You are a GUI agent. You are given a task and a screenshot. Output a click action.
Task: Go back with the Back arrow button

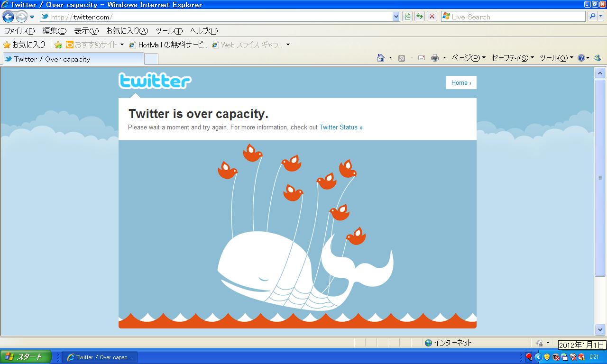coord(8,17)
